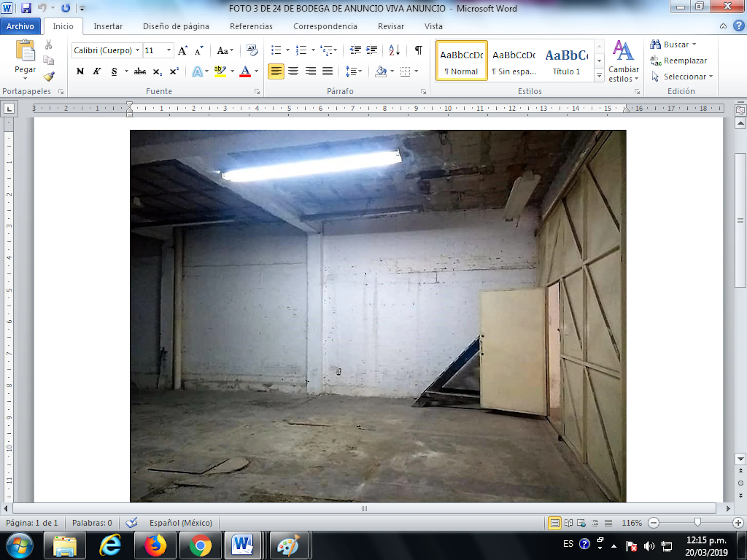Apply subscript formatting
This screenshot has width=747, height=560.
tap(157, 72)
